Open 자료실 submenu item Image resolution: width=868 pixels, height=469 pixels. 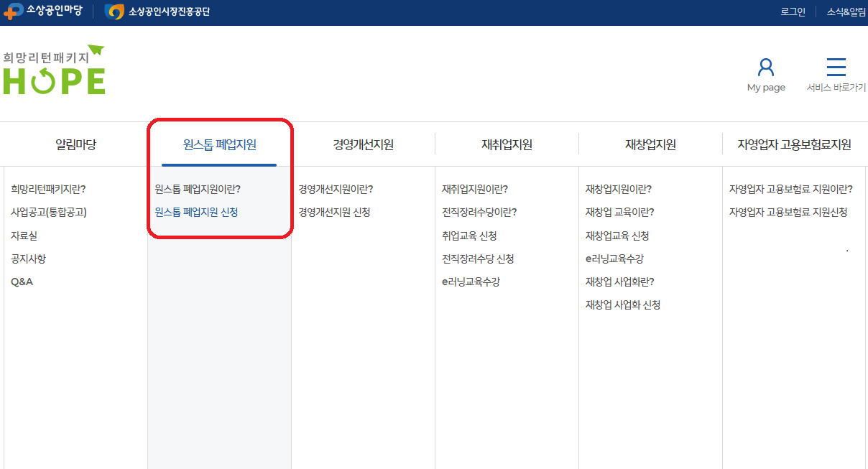(x=24, y=236)
